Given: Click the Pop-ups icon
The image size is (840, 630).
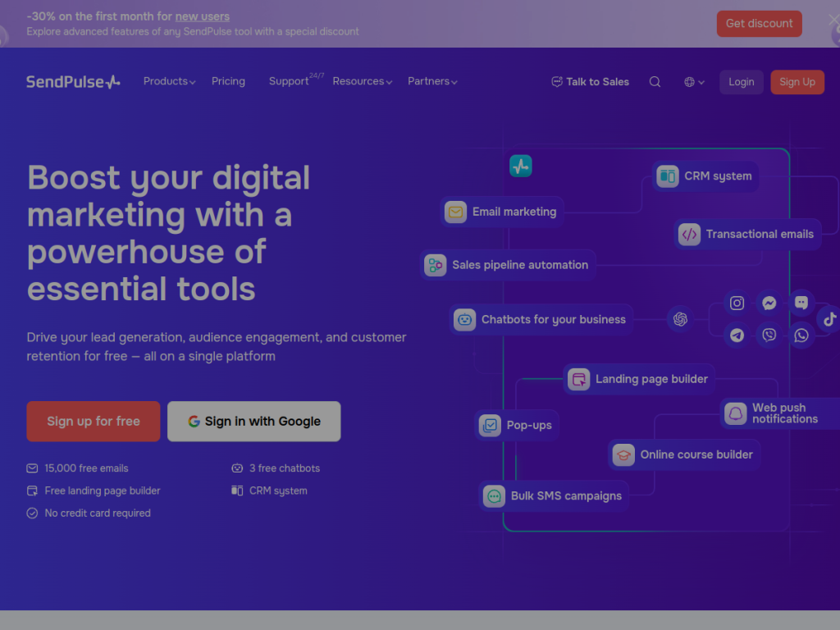Looking at the screenshot, I should pyautogui.click(x=490, y=426).
